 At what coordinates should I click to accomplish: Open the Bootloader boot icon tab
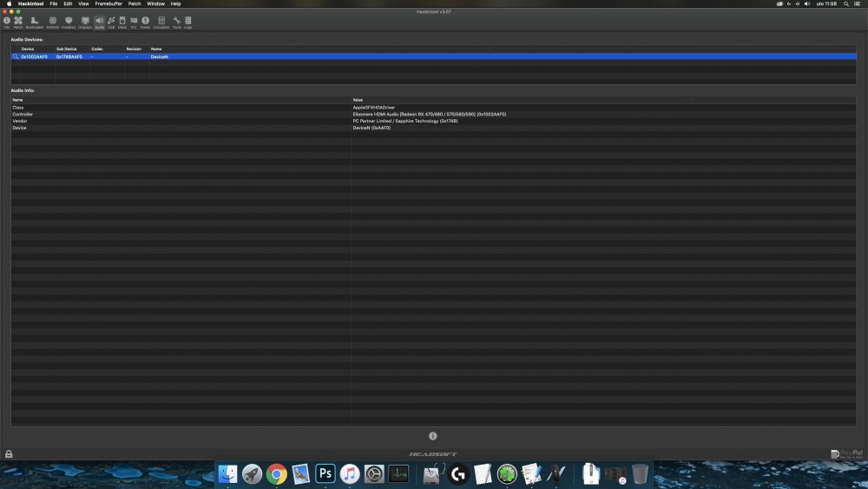[35, 23]
